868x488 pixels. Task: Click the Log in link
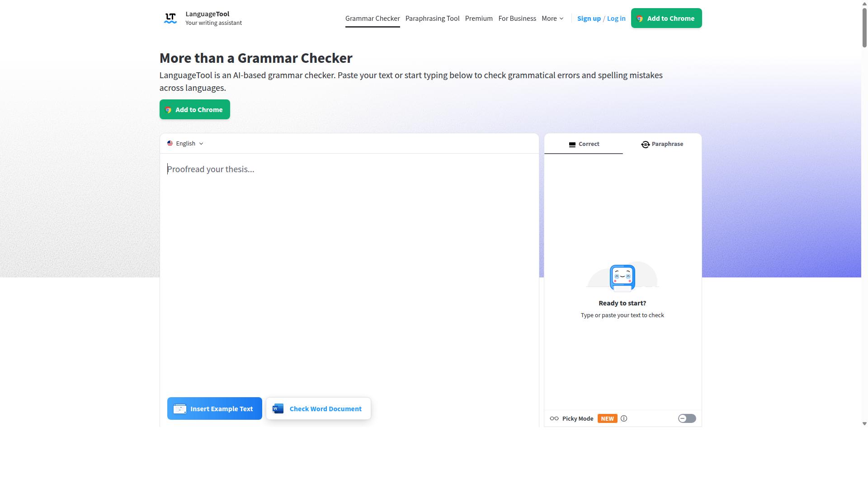coord(616,19)
